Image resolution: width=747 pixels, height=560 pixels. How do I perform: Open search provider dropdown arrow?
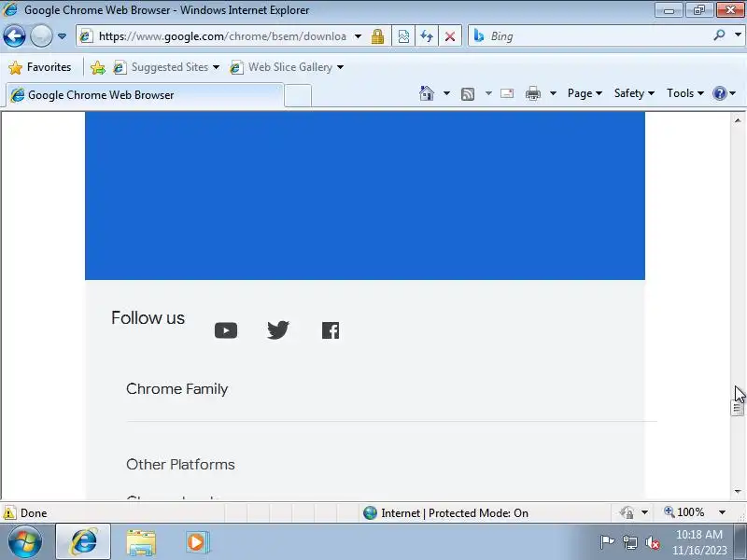738,35
